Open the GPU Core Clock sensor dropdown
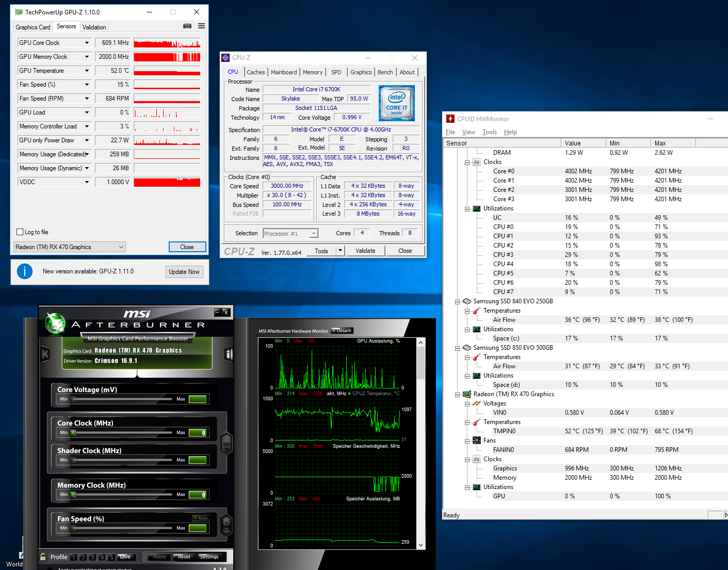728x570 pixels. pyautogui.click(x=87, y=43)
